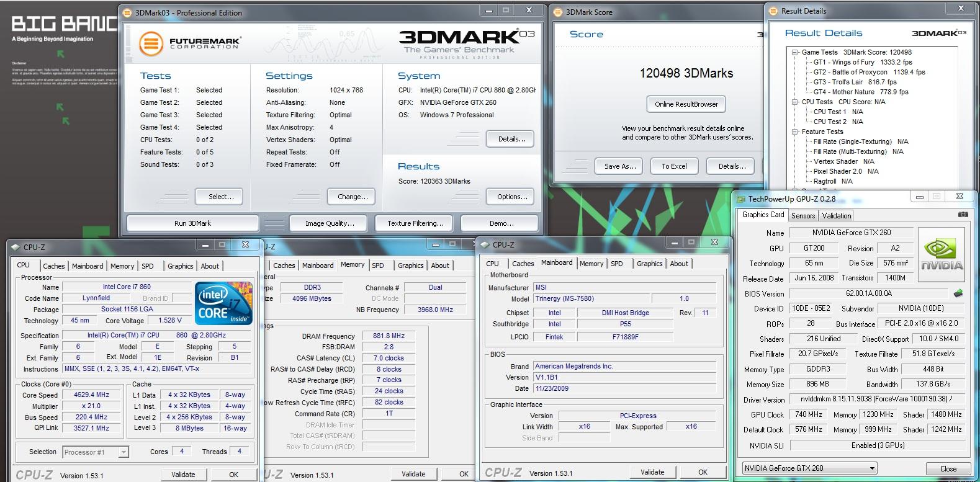980x482 pixels.
Task: Click Validate in the leftmost CPU-Z window
Action: 183,475
